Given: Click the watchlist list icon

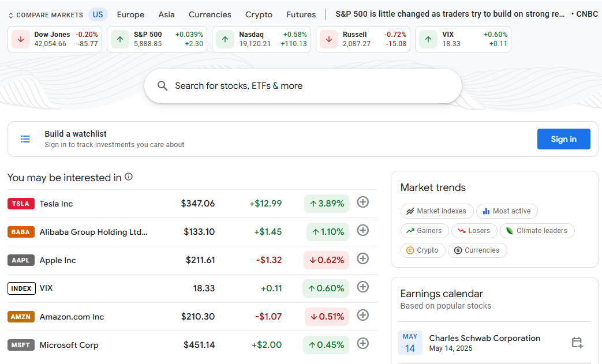Looking at the screenshot, I should pos(25,139).
